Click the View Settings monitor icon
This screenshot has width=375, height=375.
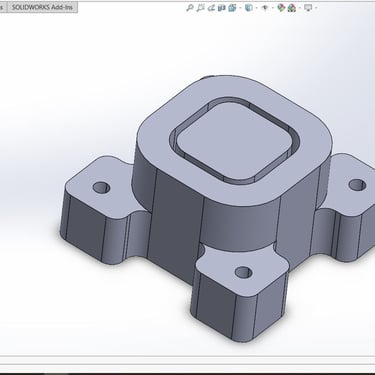308,8
